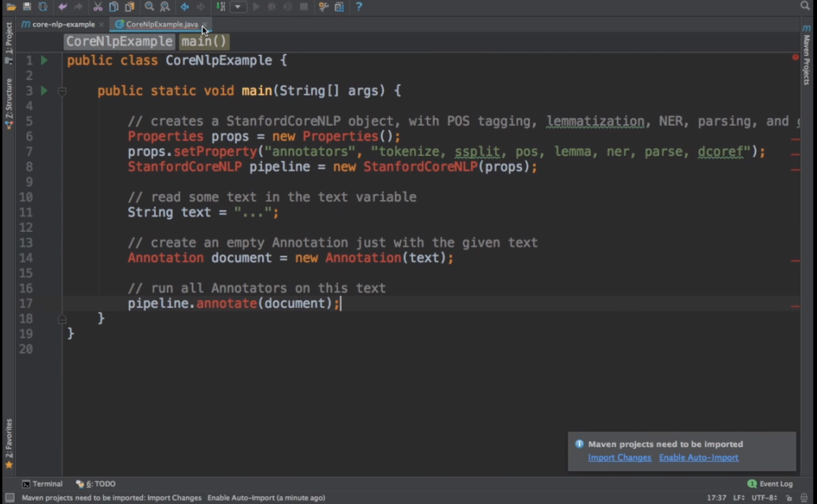The width and height of the screenshot is (817, 504).
Task: Run the application with the toolbar play button
Action: click(256, 7)
